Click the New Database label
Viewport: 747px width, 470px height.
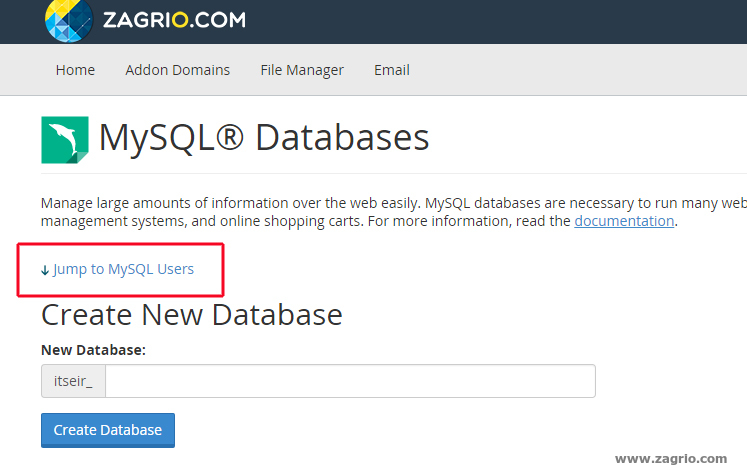tap(93, 350)
